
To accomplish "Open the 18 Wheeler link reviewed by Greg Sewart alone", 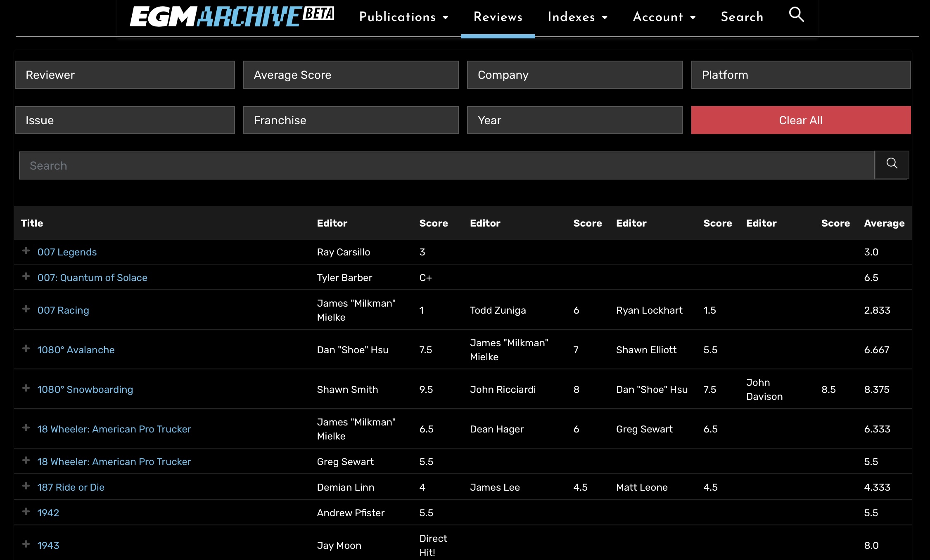I will tap(114, 462).
